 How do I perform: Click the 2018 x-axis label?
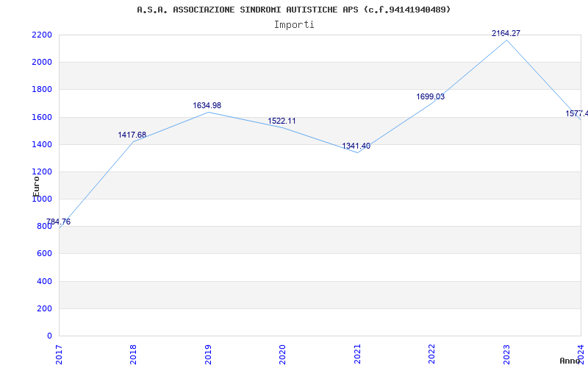tap(133, 354)
